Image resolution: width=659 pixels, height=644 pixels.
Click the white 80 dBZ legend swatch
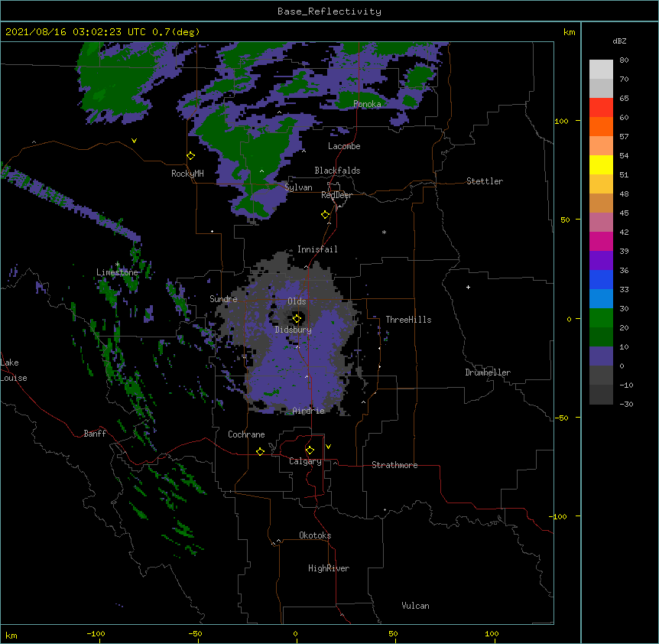click(x=601, y=70)
